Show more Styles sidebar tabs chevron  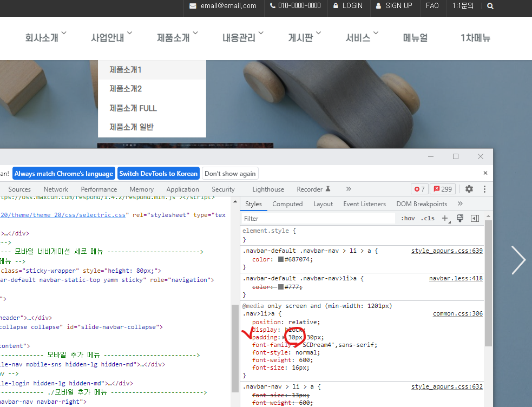point(460,203)
